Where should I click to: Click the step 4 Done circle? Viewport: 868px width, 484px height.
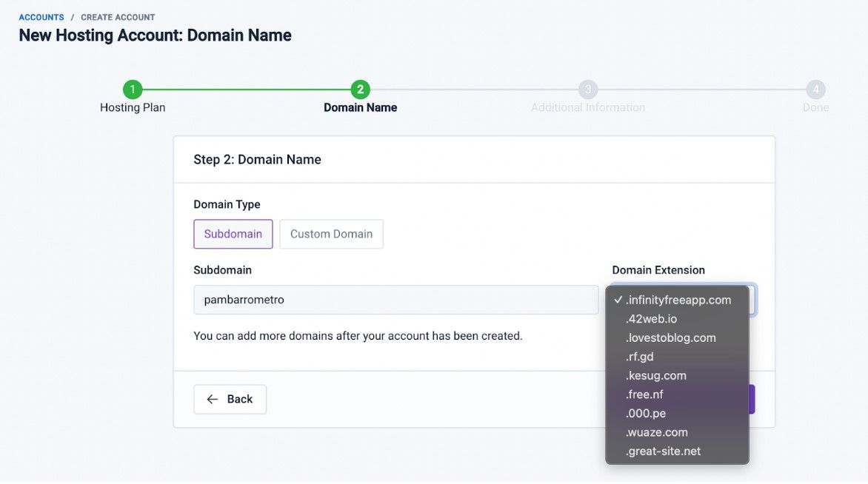click(815, 88)
